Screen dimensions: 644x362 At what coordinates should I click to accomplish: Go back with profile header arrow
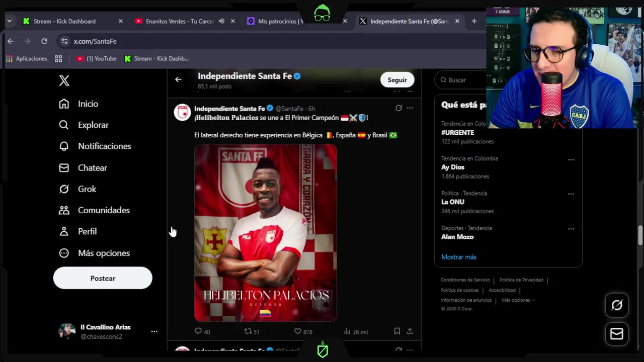tap(178, 79)
